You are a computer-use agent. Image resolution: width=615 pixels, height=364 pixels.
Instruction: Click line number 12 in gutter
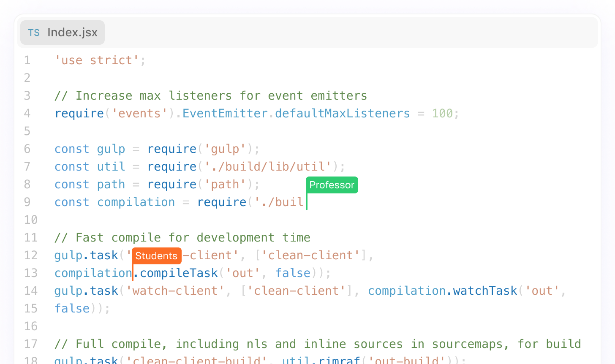30,255
